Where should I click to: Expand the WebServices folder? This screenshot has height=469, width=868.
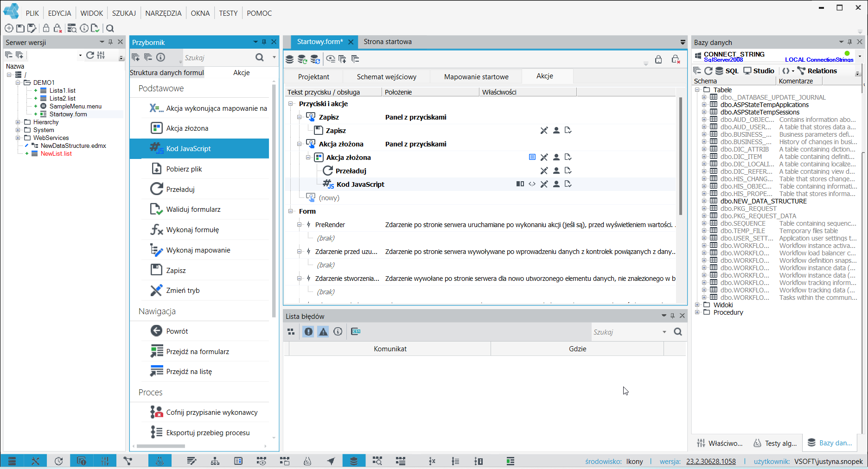(18, 138)
